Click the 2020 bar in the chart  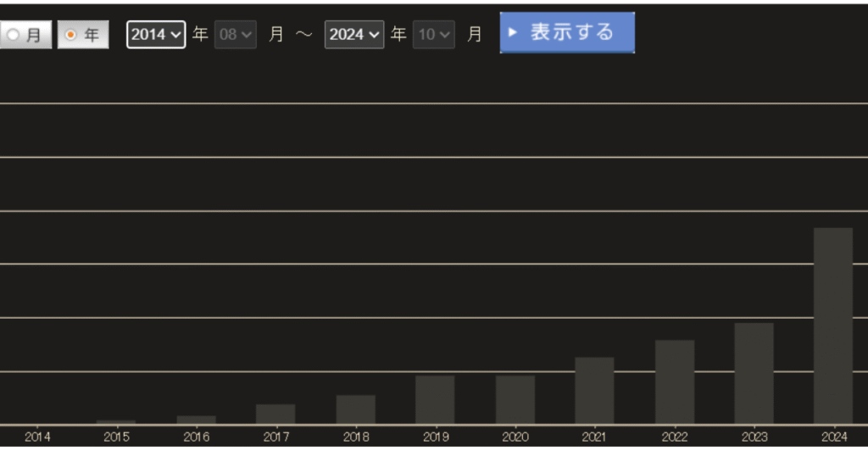pyautogui.click(x=515, y=399)
